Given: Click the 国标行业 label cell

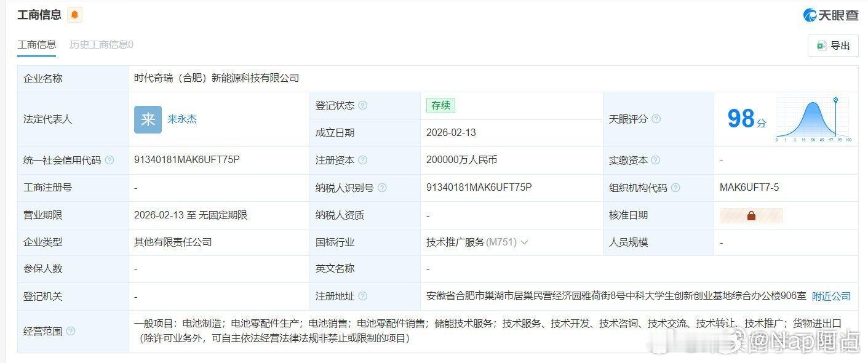Looking at the screenshot, I should [365, 242].
